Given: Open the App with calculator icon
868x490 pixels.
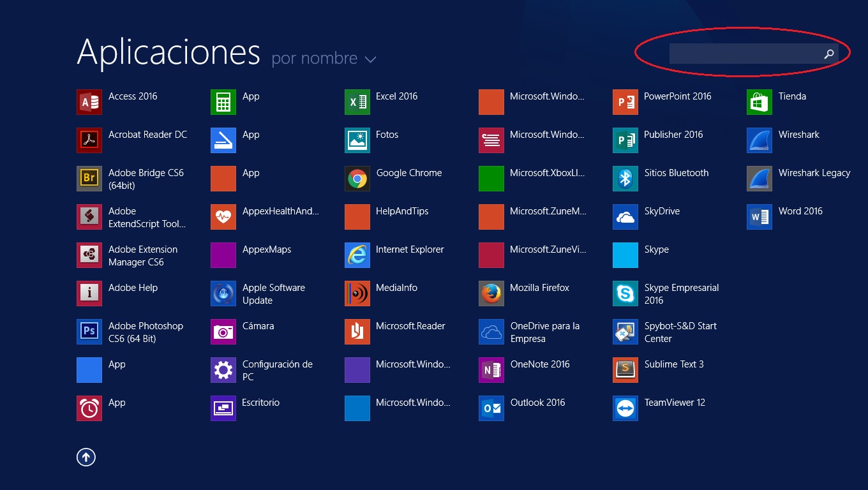Looking at the screenshot, I should (x=223, y=102).
